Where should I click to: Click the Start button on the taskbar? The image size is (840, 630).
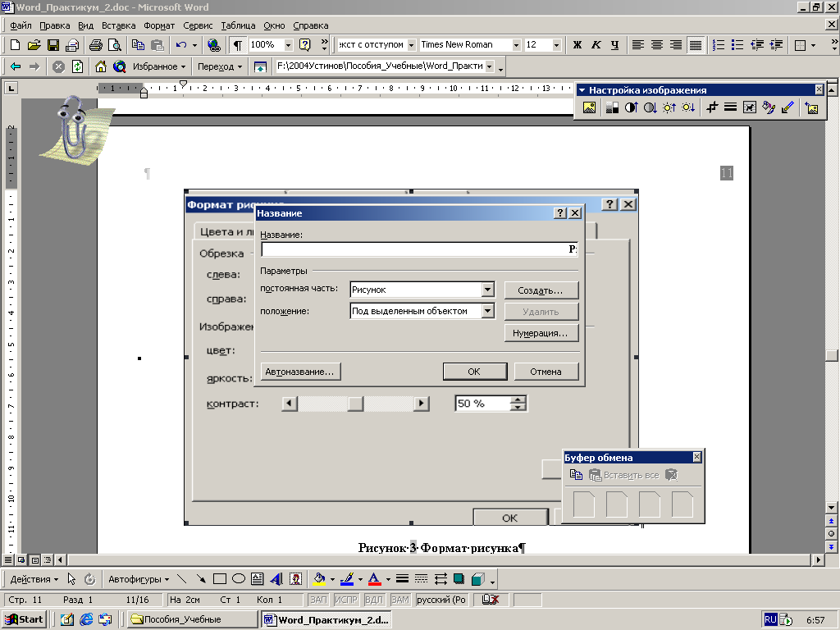pyautogui.click(x=24, y=620)
